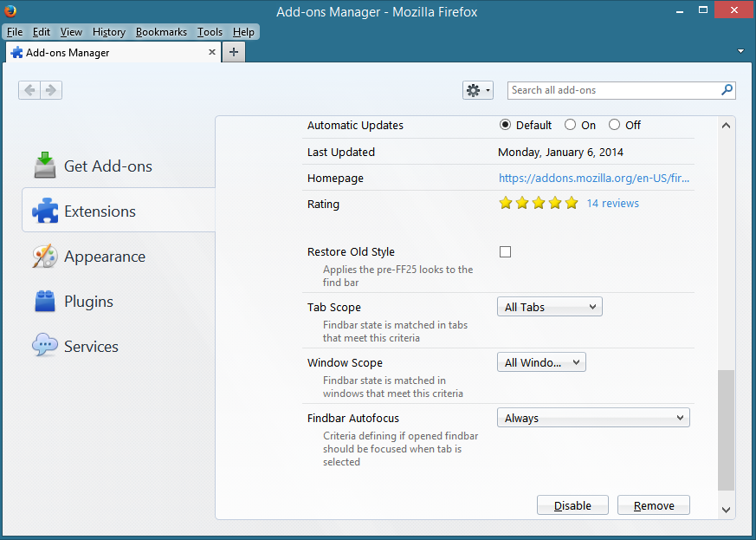Click the Add-ons Manager tab puzzle icon
This screenshot has height=540, width=756.
point(16,53)
